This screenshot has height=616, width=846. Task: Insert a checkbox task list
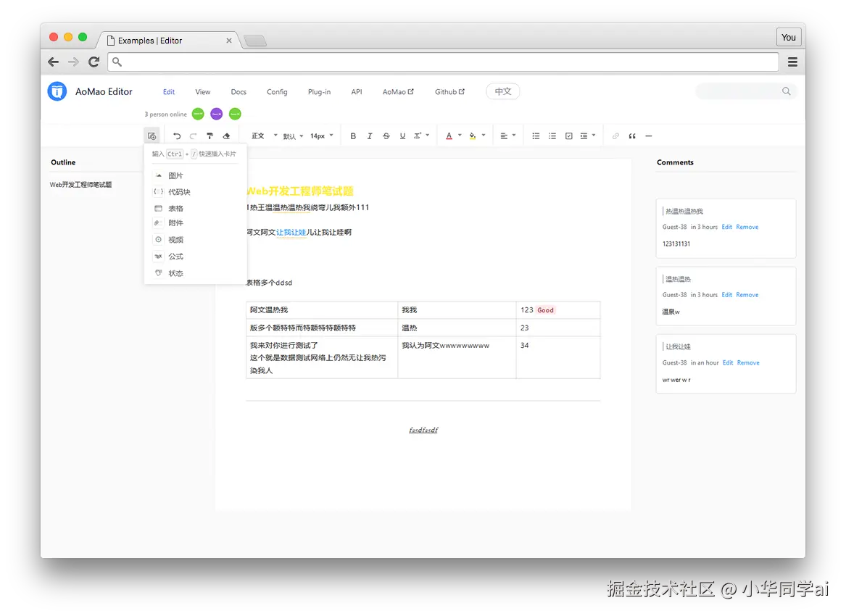click(x=568, y=136)
